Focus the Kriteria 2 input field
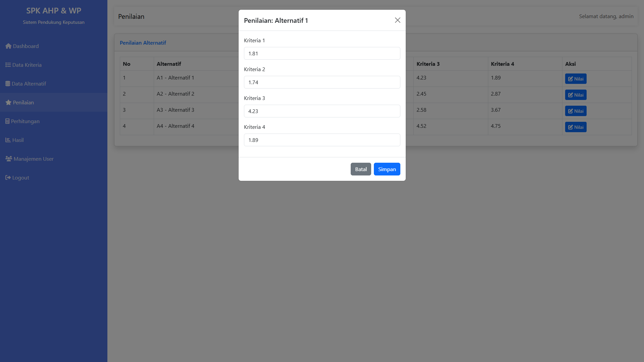This screenshot has height=362, width=644. coord(322,83)
